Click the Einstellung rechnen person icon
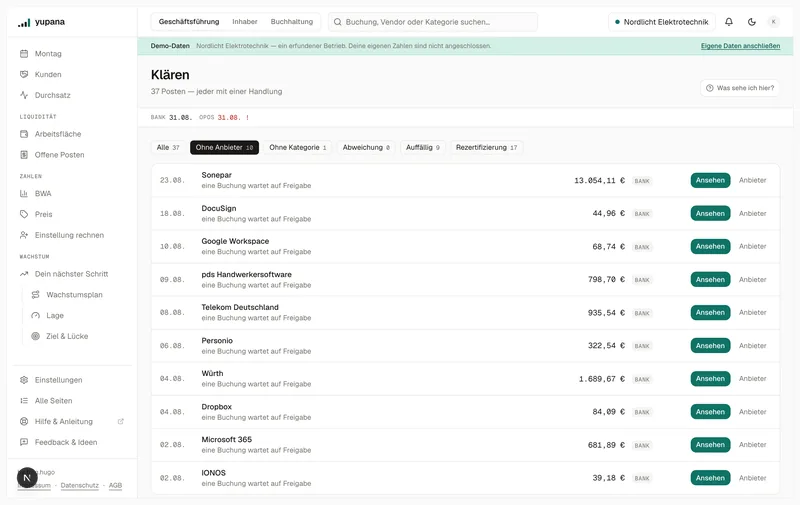 [24, 235]
